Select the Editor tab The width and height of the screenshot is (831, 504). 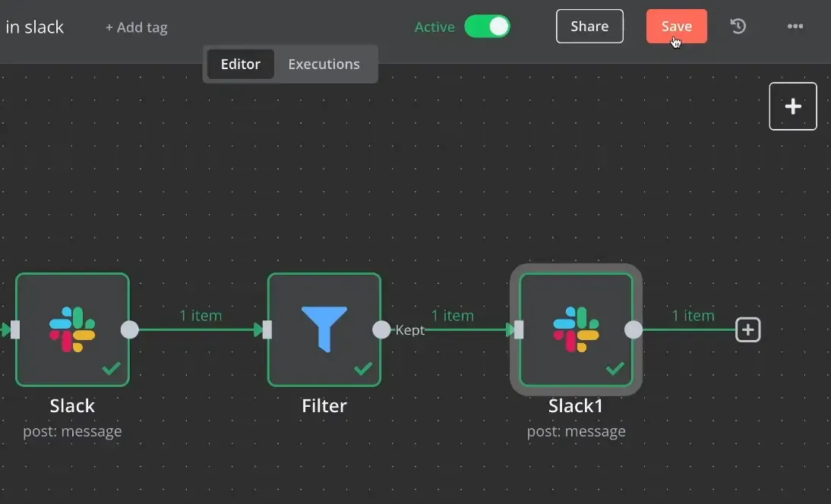(240, 65)
